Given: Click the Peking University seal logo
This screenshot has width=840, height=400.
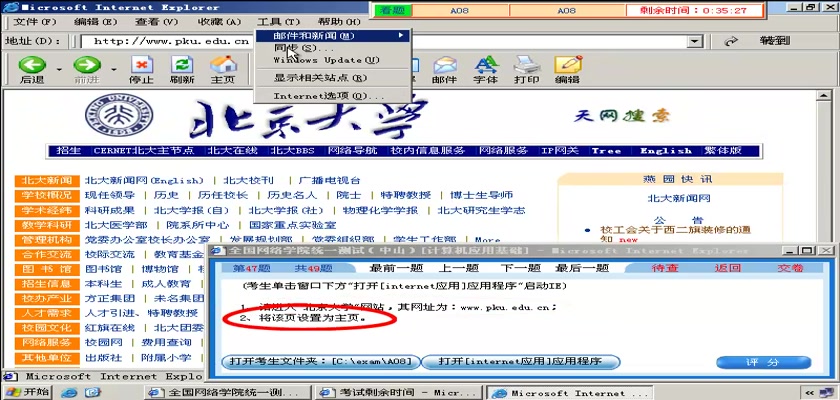Looking at the screenshot, I should [x=119, y=115].
